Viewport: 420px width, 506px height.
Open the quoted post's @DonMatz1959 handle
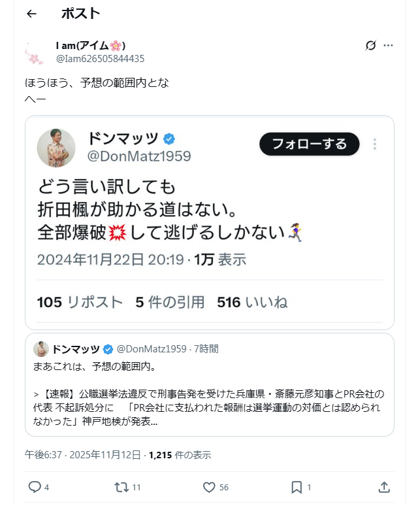coord(152,348)
